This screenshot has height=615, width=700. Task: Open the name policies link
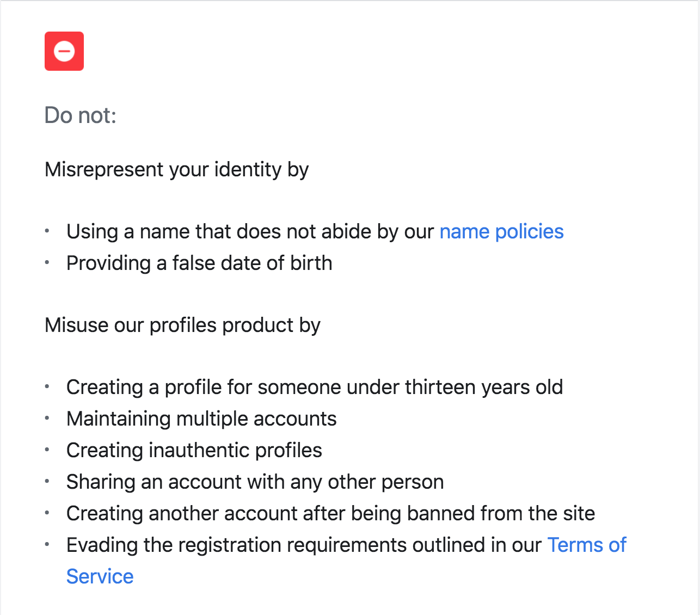coord(501,232)
